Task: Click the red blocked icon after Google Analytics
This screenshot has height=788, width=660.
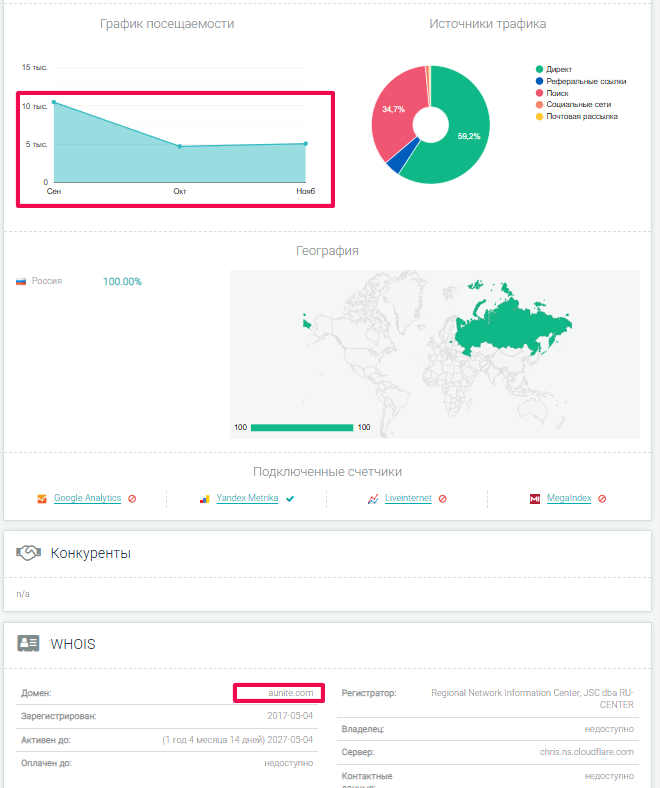Action: 132,498
